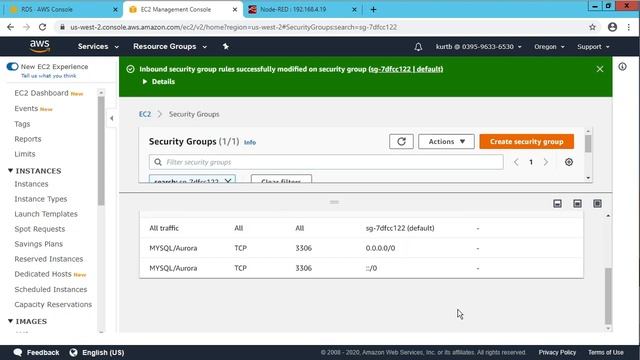This screenshot has height=360, width=640.
Task: Open the info panel icon at right
Action: tap(622, 67)
